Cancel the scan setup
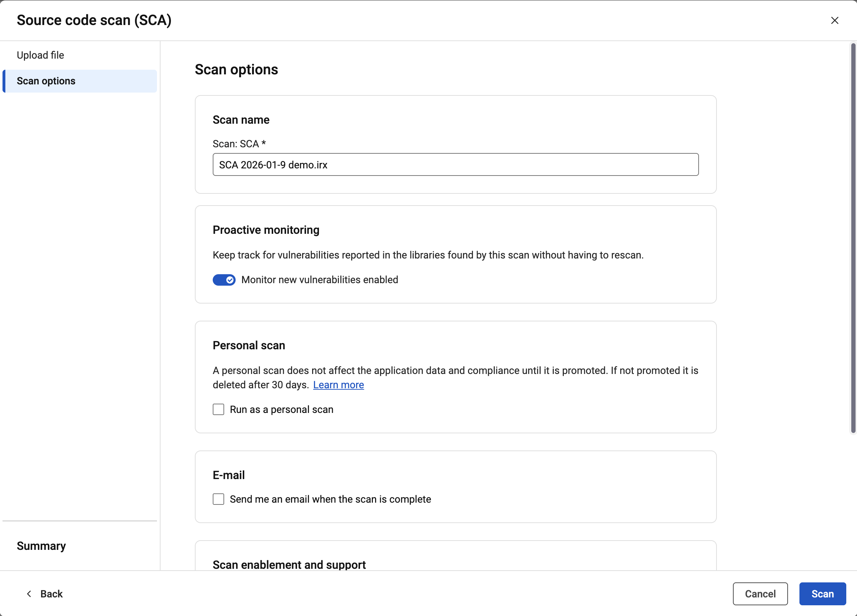Viewport: 857px width, 616px height. (760, 594)
